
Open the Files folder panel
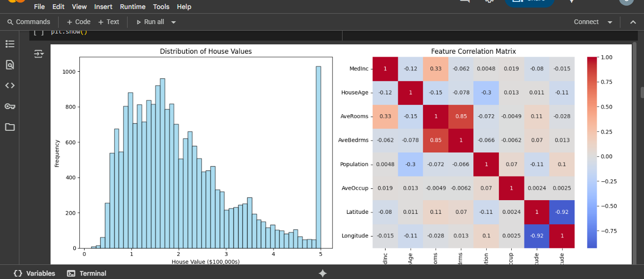(10, 127)
